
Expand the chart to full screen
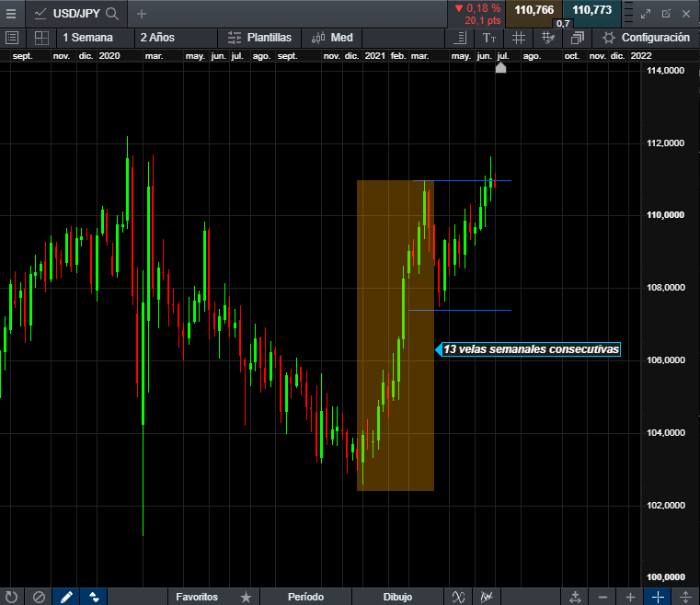(646, 14)
